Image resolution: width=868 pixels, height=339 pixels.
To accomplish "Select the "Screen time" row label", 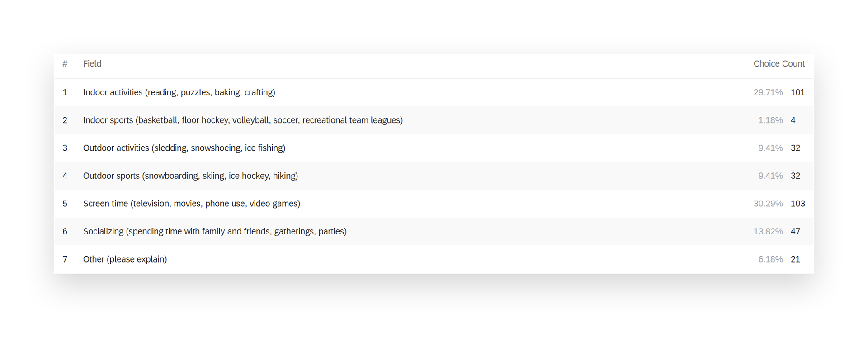I will [191, 204].
